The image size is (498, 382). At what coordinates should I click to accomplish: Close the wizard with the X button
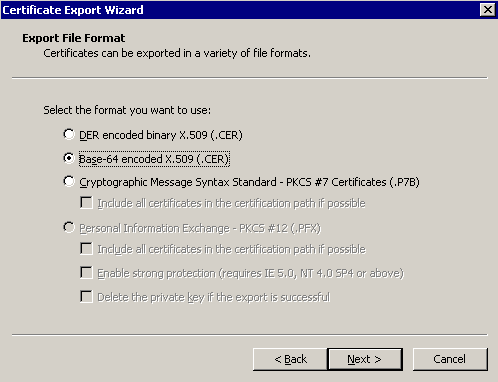tap(487, 10)
